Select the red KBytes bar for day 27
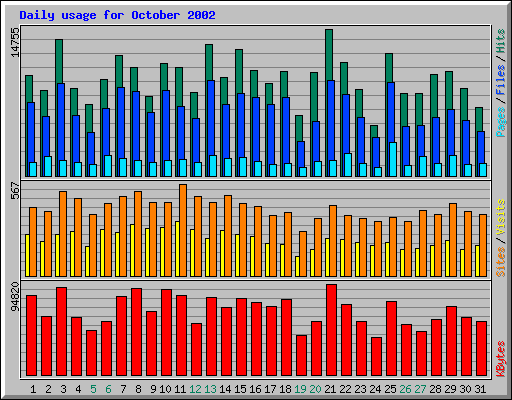512x400 pixels. [421, 353]
